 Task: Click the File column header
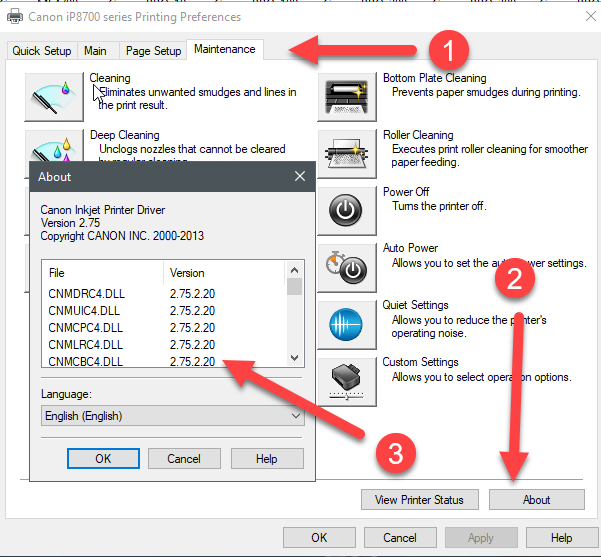(x=103, y=273)
